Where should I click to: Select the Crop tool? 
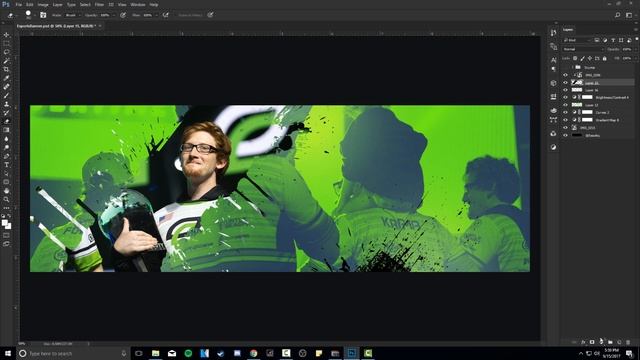click(7, 69)
